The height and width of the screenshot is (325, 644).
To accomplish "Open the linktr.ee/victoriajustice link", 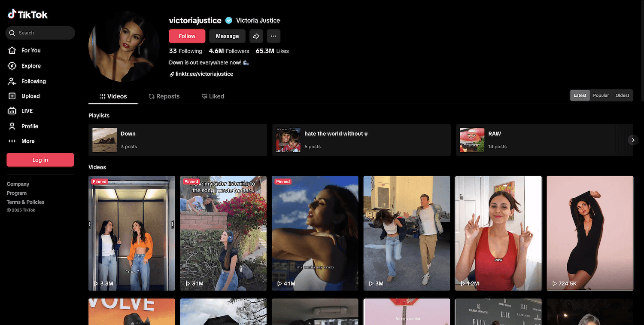I will point(204,74).
